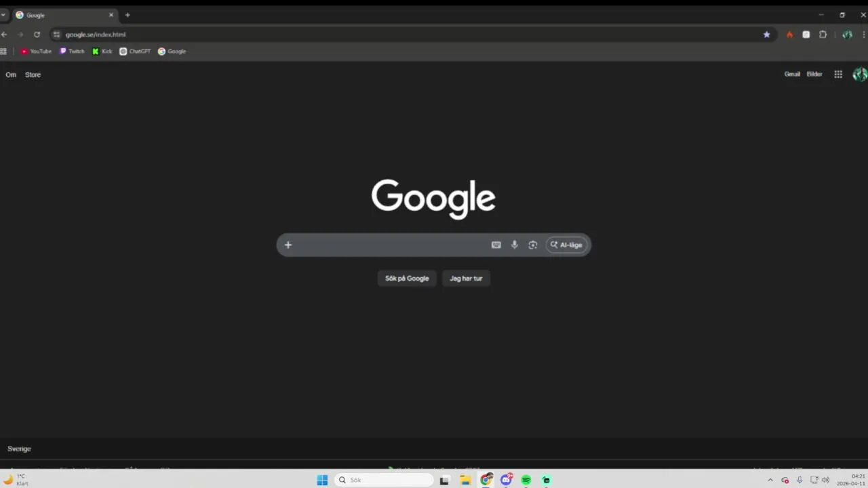This screenshot has height=488, width=868.
Task: Open the Google account avatar on the page
Action: (x=860, y=75)
